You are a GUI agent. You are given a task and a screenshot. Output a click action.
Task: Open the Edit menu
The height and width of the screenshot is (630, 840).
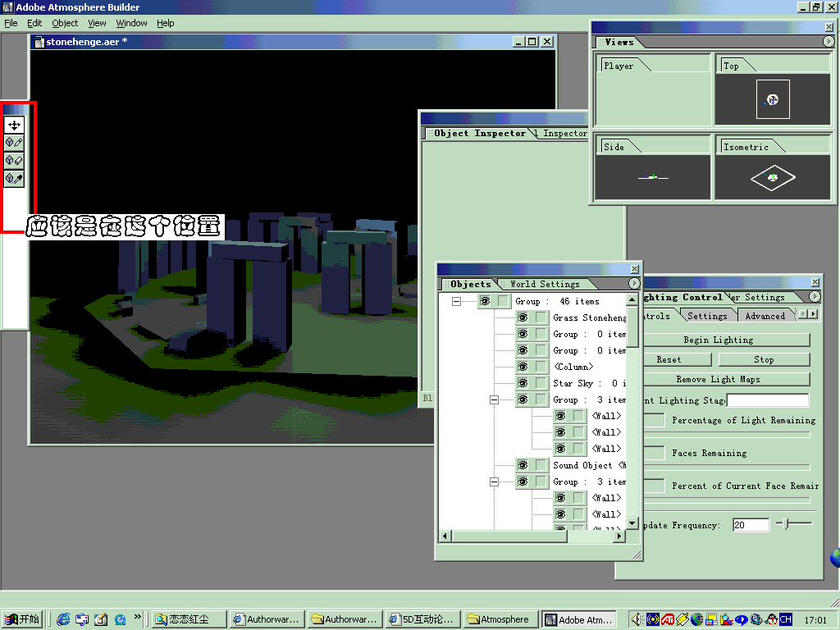click(34, 23)
